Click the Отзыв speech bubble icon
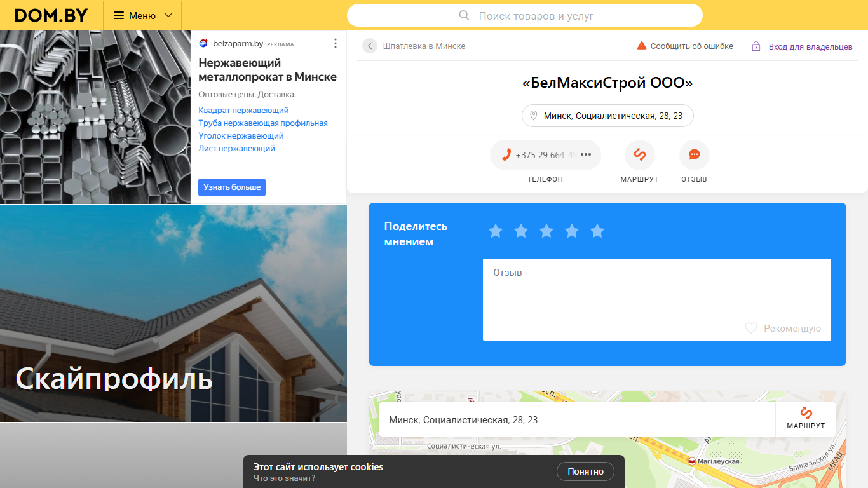This screenshot has height=488, width=868. (x=694, y=155)
